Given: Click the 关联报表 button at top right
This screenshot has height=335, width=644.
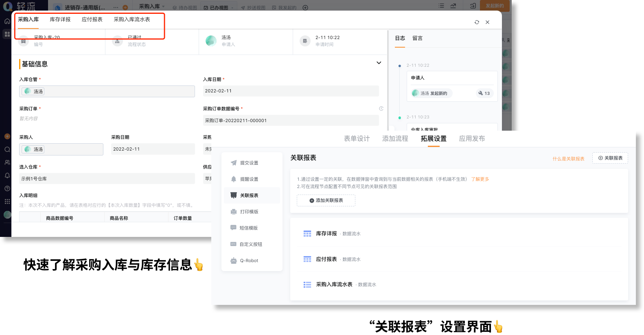Looking at the screenshot, I should point(610,158).
